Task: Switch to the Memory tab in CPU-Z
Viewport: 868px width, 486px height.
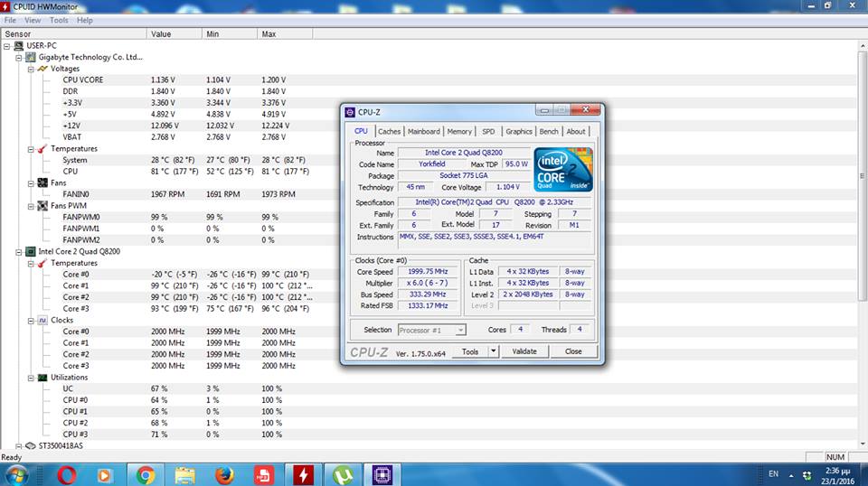Action: (x=459, y=131)
